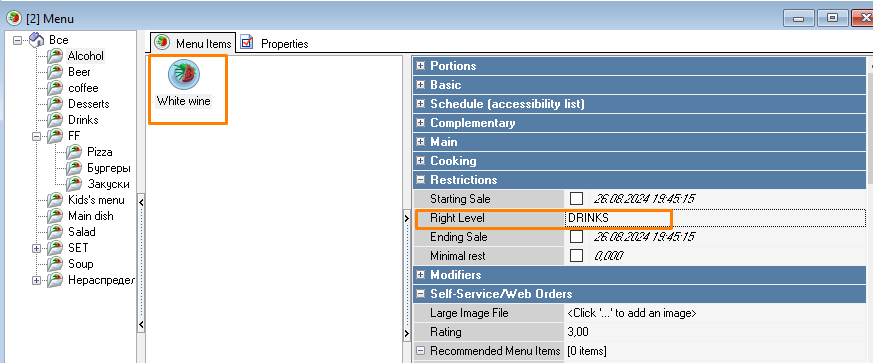Viewport: 873px width, 363px height.
Task: Collapse the Все root tree node
Action: tap(18, 40)
